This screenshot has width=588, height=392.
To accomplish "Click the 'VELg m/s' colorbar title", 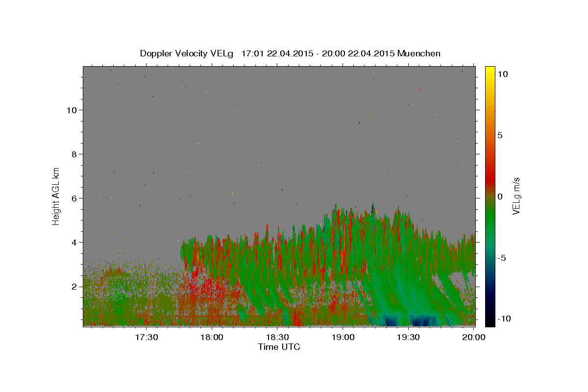I will point(516,196).
